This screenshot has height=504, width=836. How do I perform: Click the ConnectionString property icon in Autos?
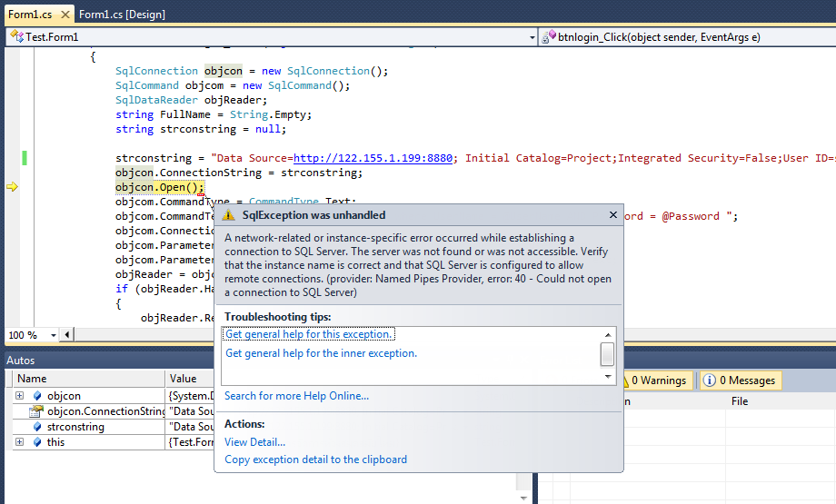tap(36, 411)
